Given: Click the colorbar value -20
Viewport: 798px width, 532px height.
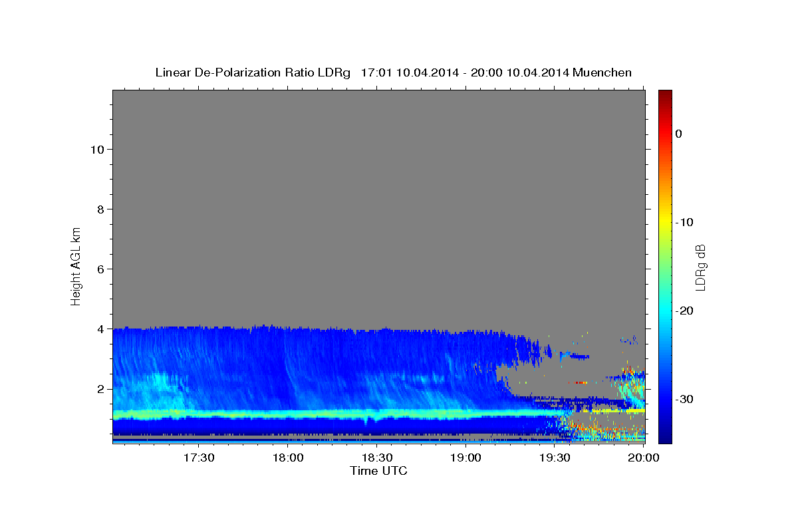Looking at the screenshot, I should pyautogui.click(x=684, y=311).
